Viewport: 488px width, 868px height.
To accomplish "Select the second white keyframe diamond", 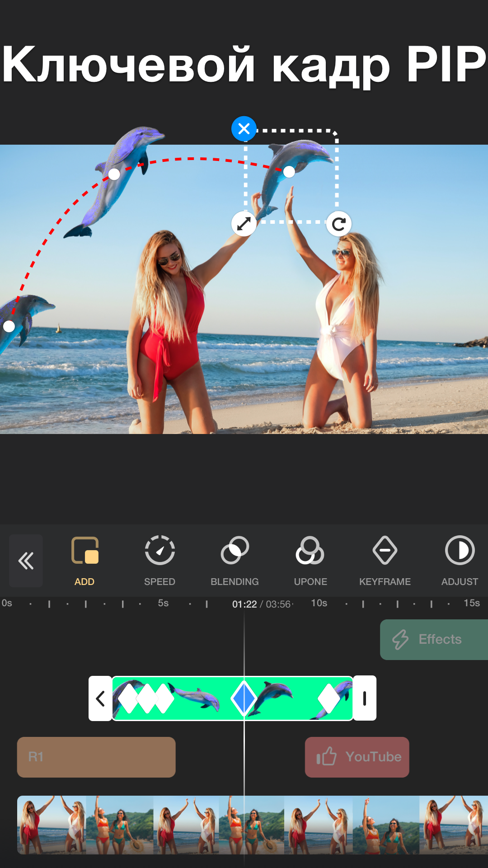I will pos(147,698).
